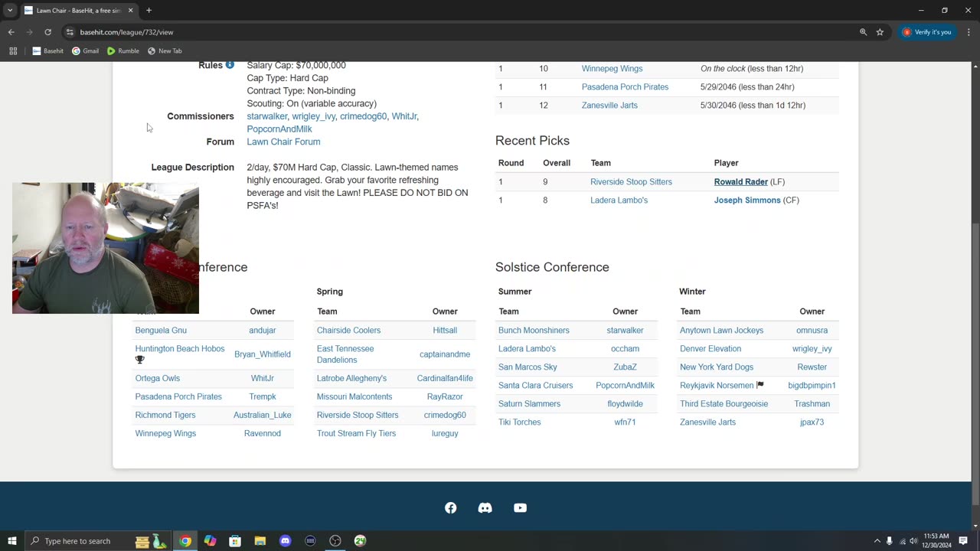Open commissioner crimedog60's profile
980x551 pixels.
click(363, 116)
